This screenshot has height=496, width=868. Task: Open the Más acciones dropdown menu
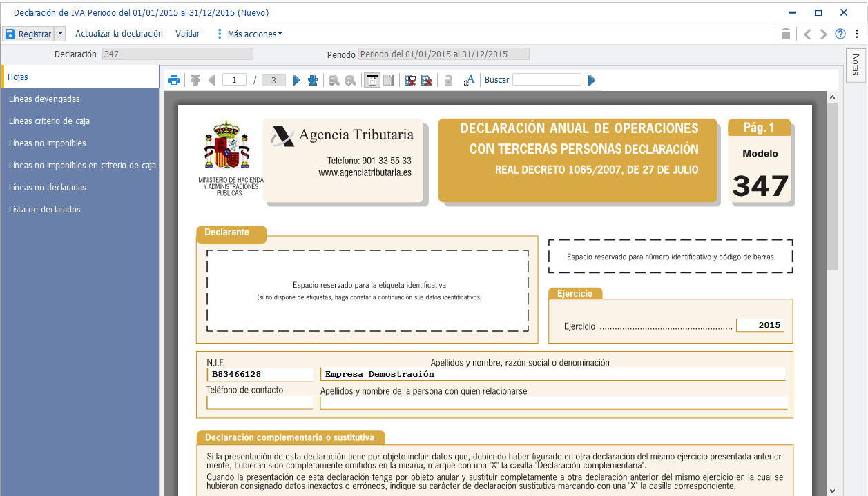pos(249,34)
